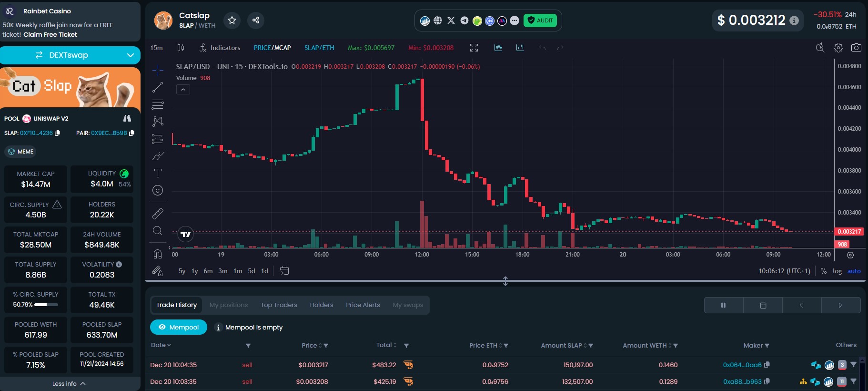Click the Claim Free Ticket link
Viewport: 868px width, 391px height.
point(50,34)
